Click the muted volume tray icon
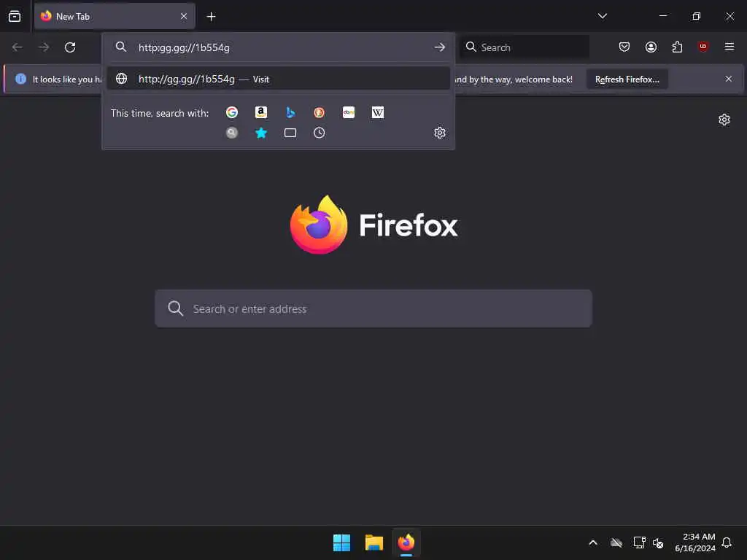Viewport: 747px width, 560px height. [658, 542]
